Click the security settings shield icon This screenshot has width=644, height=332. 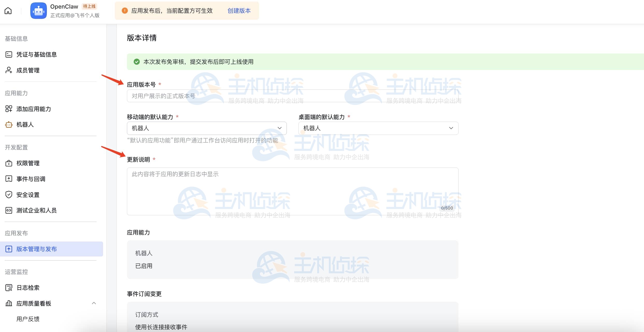coord(9,195)
